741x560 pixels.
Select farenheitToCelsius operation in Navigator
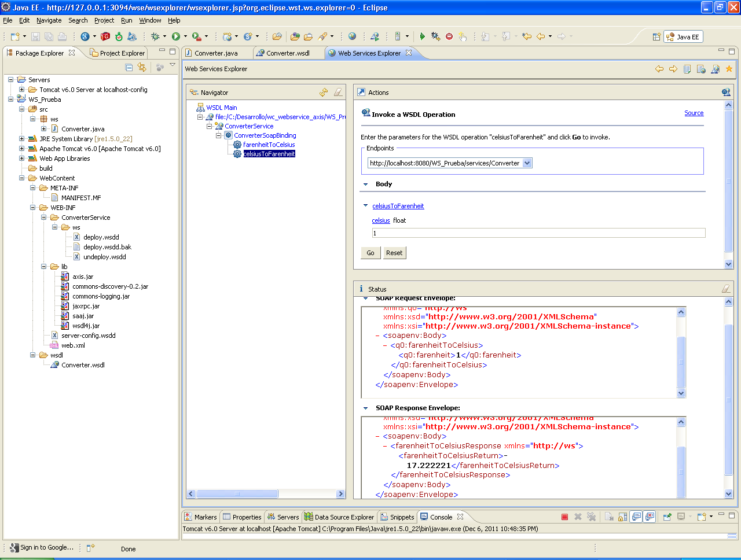[x=269, y=145]
